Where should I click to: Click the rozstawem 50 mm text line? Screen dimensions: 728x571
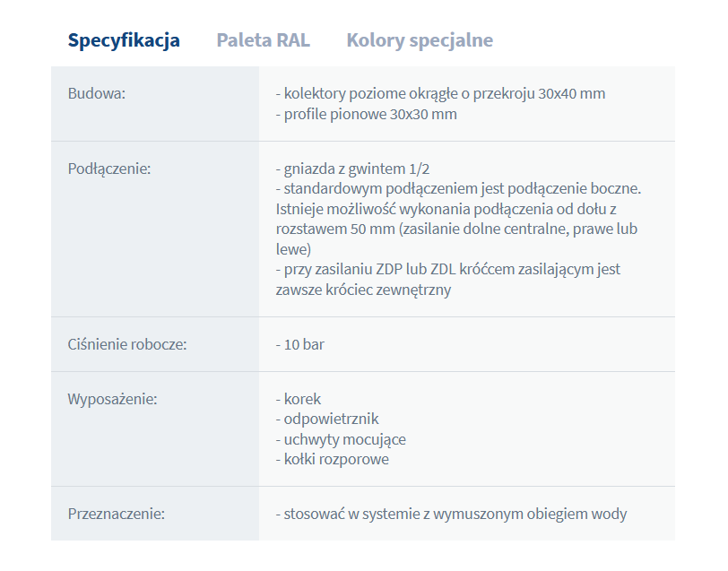456,229
